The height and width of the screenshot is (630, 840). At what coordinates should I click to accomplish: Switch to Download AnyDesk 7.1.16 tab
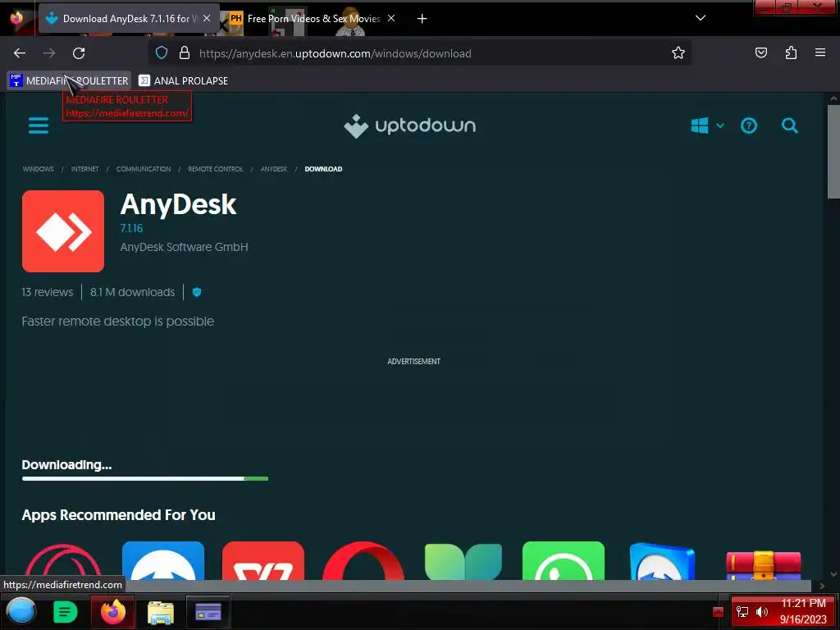(x=129, y=19)
